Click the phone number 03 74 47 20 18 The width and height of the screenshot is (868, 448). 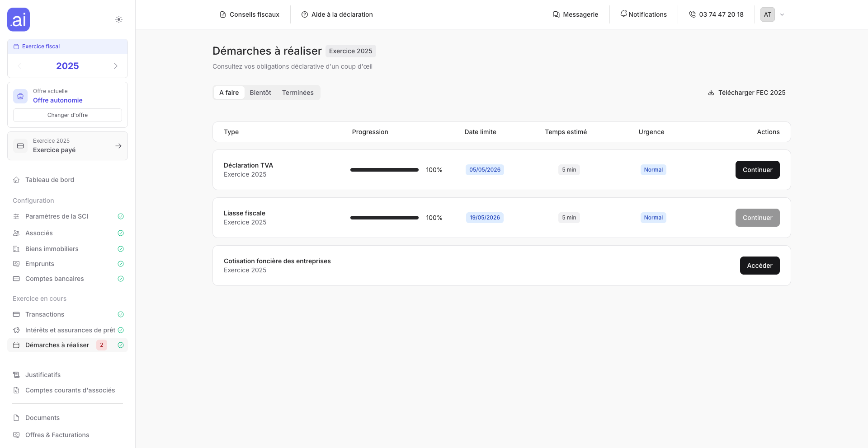pyautogui.click(x=721, y=14)
